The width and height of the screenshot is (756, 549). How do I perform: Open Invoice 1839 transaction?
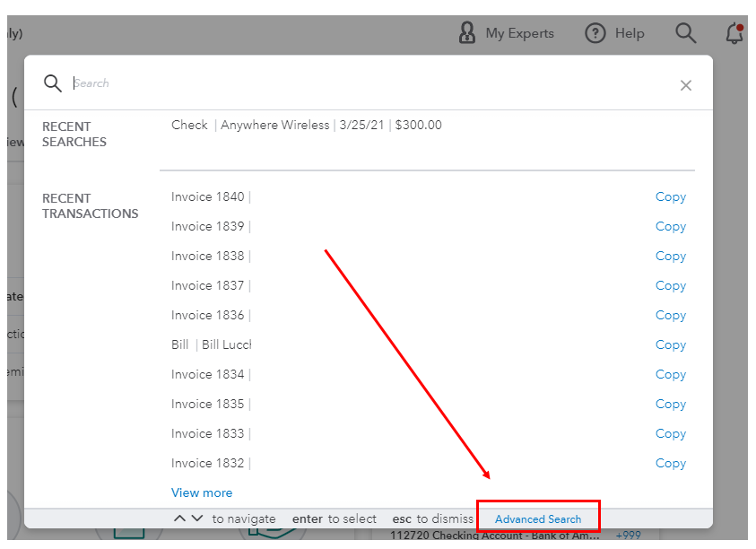[210, 226]
